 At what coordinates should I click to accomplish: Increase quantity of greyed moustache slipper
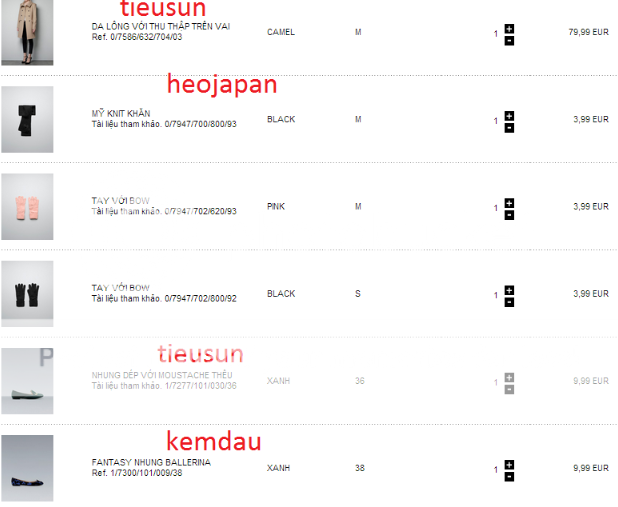click(x=509, y=376)
